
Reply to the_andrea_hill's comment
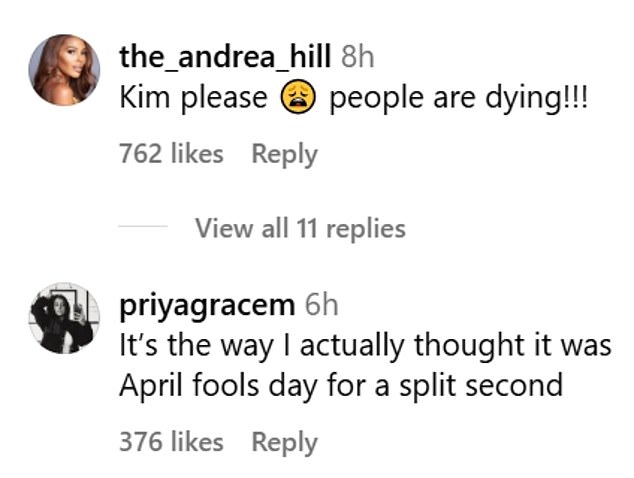[284, 155]
